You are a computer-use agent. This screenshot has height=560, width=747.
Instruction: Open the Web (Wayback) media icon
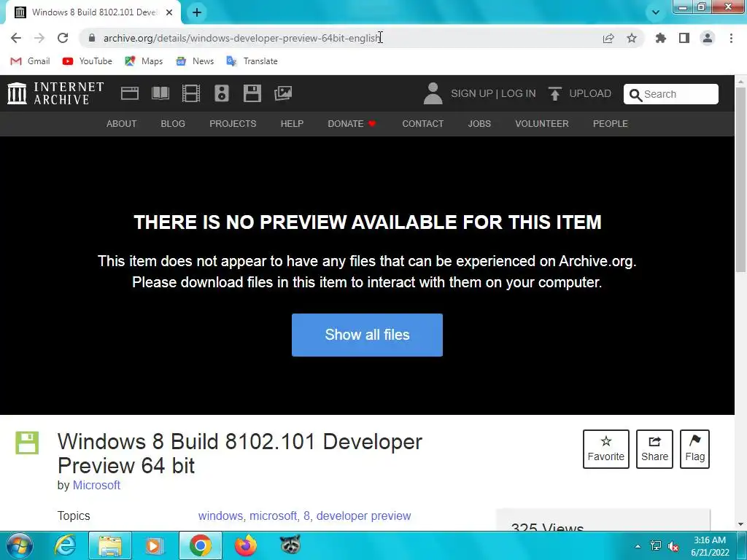pyautogui.click(x=130, y=93)
